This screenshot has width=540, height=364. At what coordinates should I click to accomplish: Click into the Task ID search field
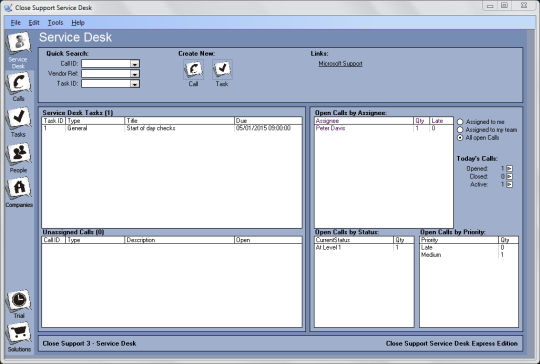[x=106, y=84]
